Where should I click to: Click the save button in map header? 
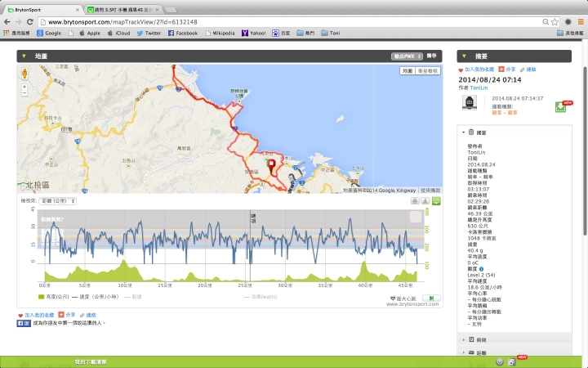[432, 56]
